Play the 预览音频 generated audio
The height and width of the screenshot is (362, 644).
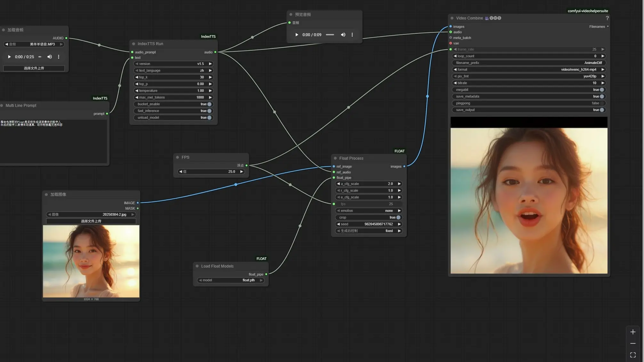[x=297, y=35]
